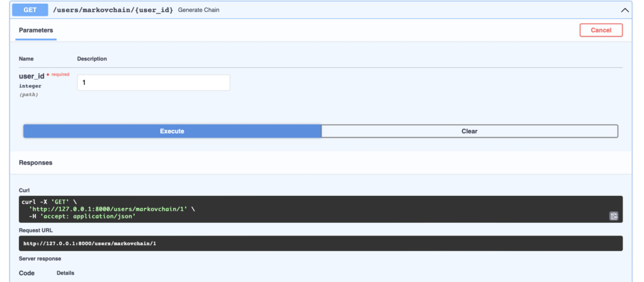Click the Generate Chain summary text
Viewport: 644px width, 282px height.
199,11
